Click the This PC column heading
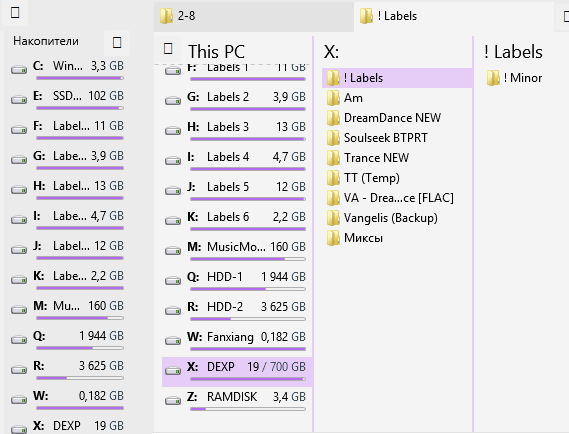Viewport: 569px width, 434px height. (216, 52)
